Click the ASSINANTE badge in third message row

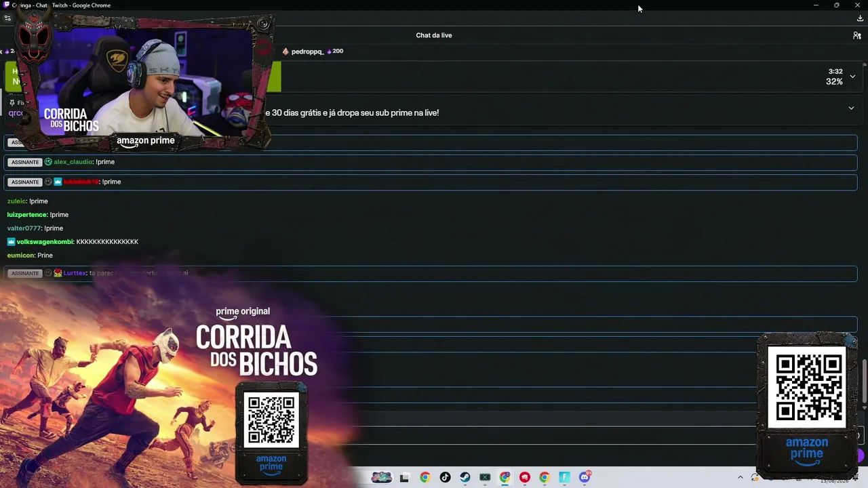(25, 182)
